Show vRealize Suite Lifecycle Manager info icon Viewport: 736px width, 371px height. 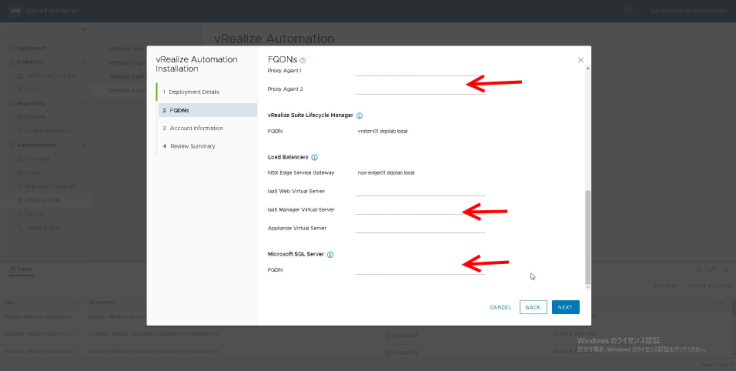(x=360, y=116)
